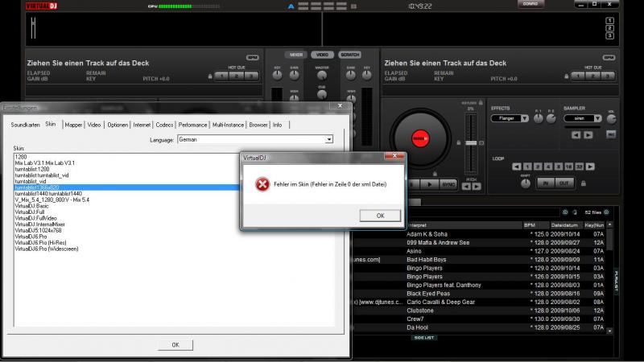Play the sample with Sampler right arrow

(x=588, y=134)
